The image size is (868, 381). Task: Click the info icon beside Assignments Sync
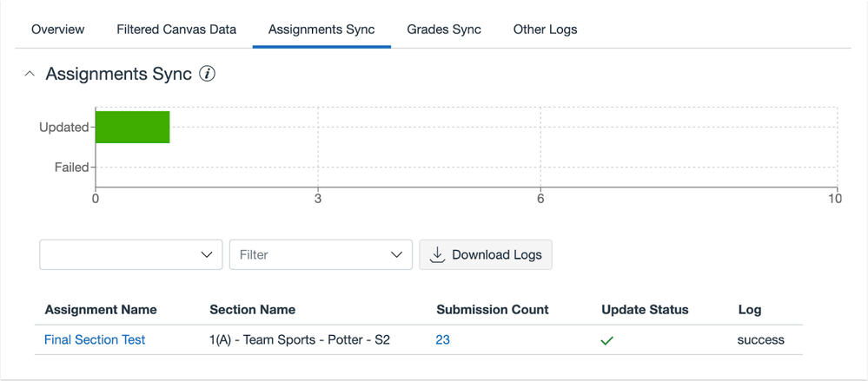click(207, 75)
